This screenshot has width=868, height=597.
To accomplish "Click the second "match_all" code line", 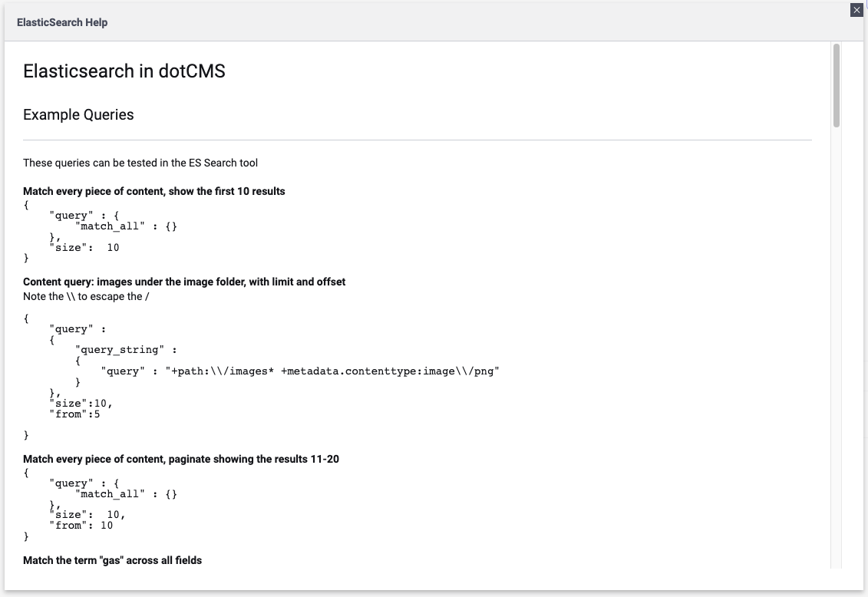I will click(127, 494).
